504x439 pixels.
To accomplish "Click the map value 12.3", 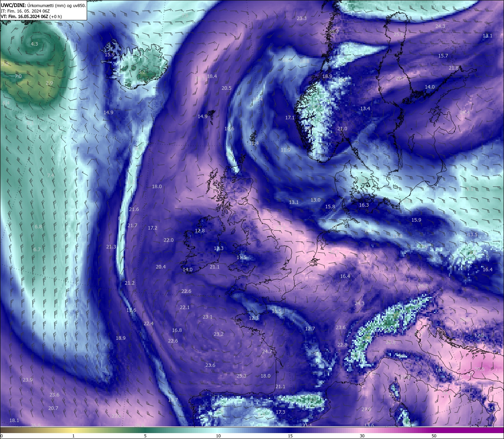I will (254, 318).
